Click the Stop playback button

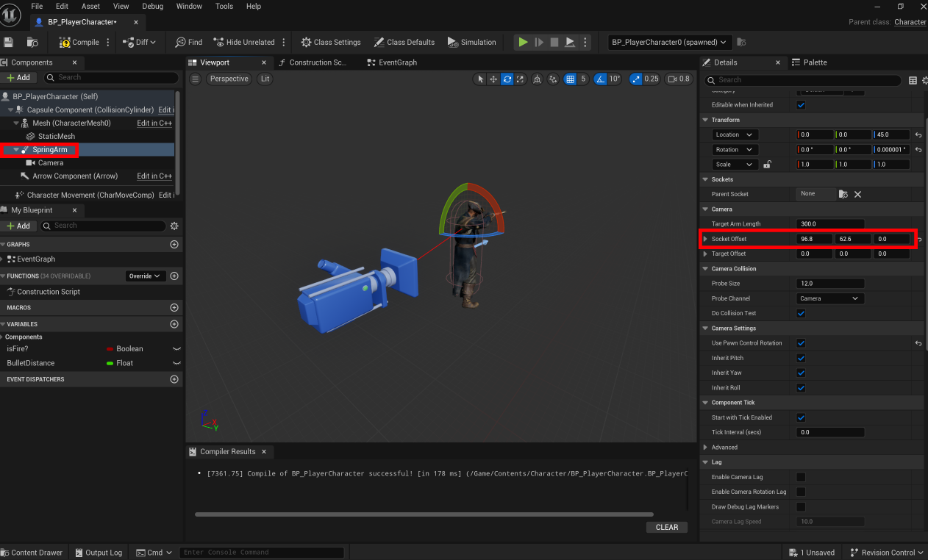pos(554,43)
